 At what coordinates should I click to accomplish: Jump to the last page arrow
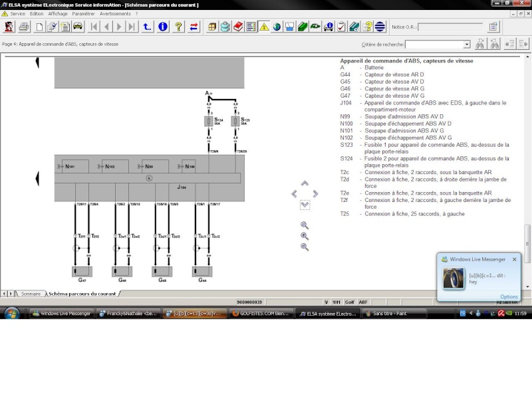pyautogui.click(x=132, y=27)
